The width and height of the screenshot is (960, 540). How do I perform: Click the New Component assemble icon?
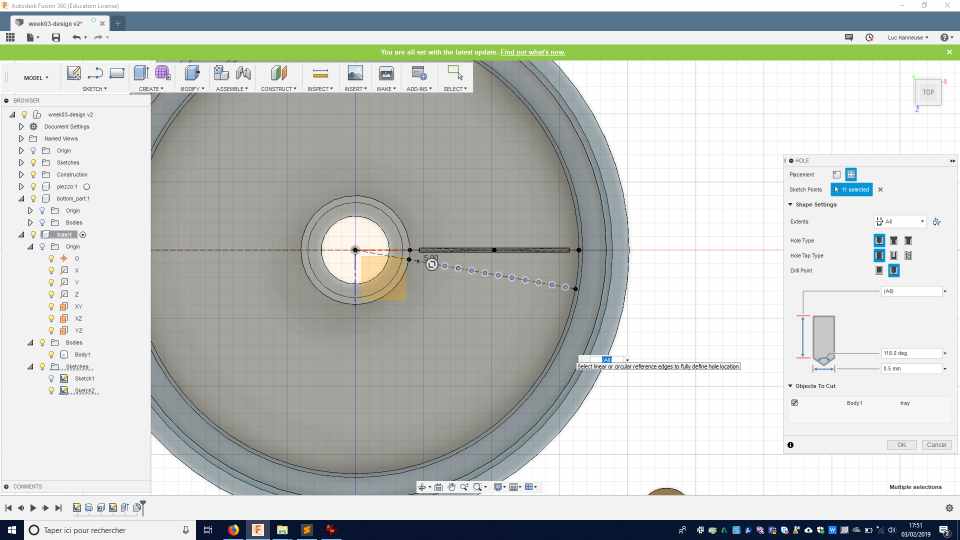[x=221, y=73]
